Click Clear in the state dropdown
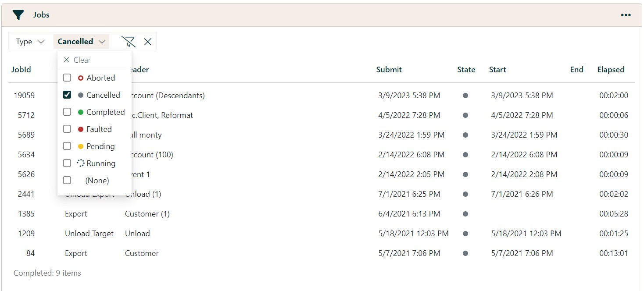644x291 pixels. 78,60
